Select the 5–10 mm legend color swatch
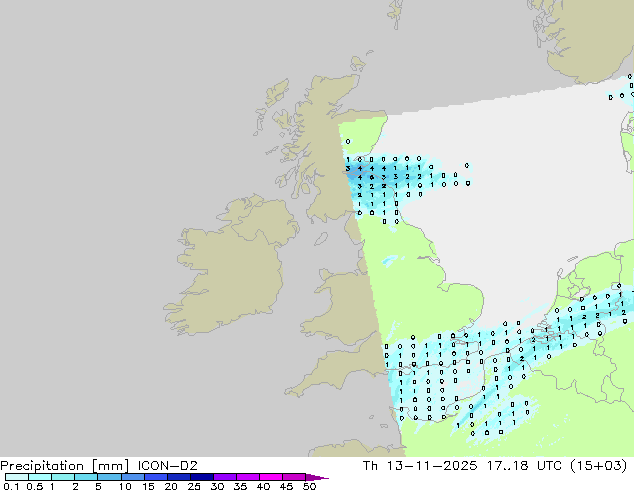The width and height of the screenshot is (634, 490). pyautogui.click(x=109, y=477)
